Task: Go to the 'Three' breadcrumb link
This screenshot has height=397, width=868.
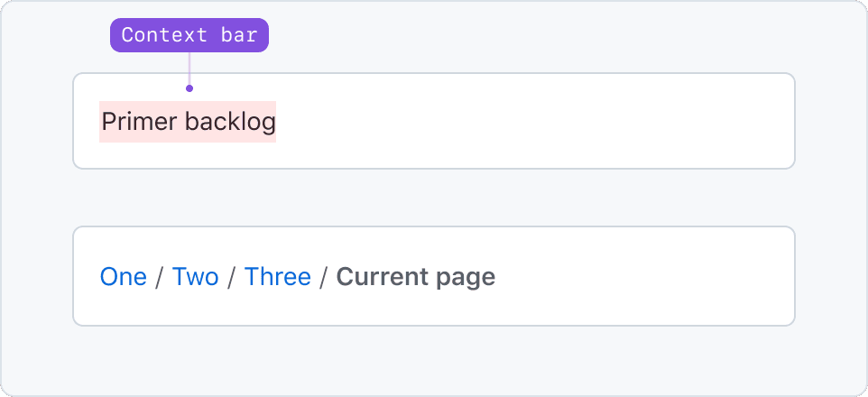Action: [277, 276]
